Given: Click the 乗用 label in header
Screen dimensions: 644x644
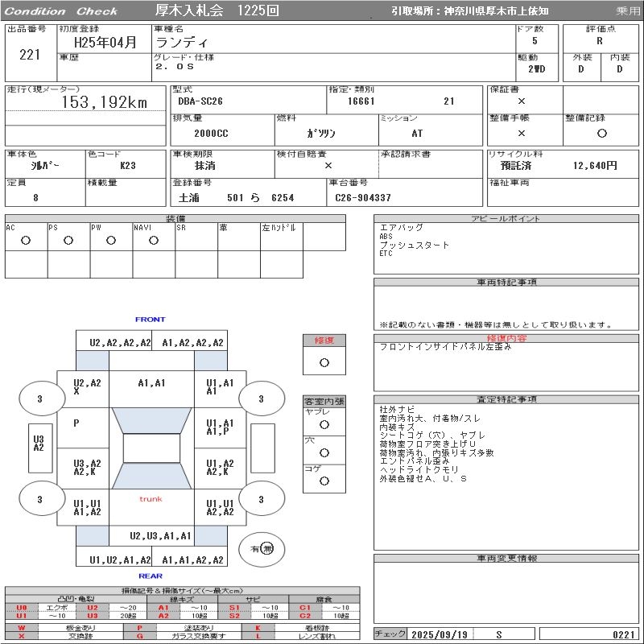Looking at the screenshot, I should 628,11.
